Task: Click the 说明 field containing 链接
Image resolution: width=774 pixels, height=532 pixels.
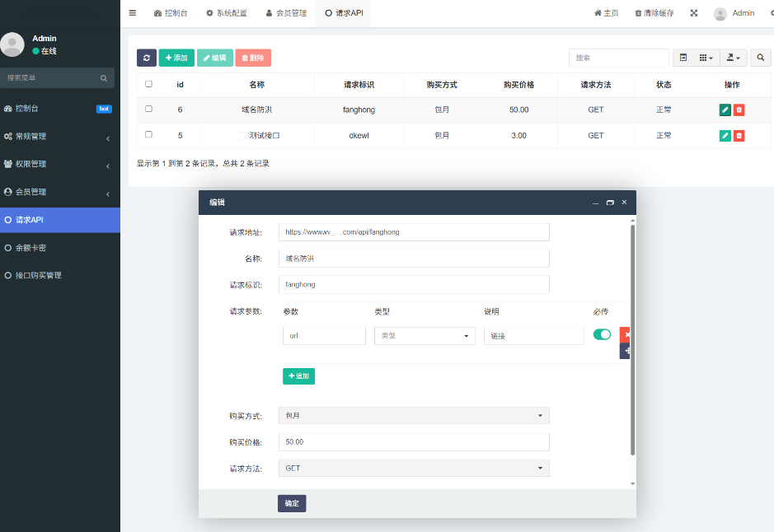Action: 534,336
